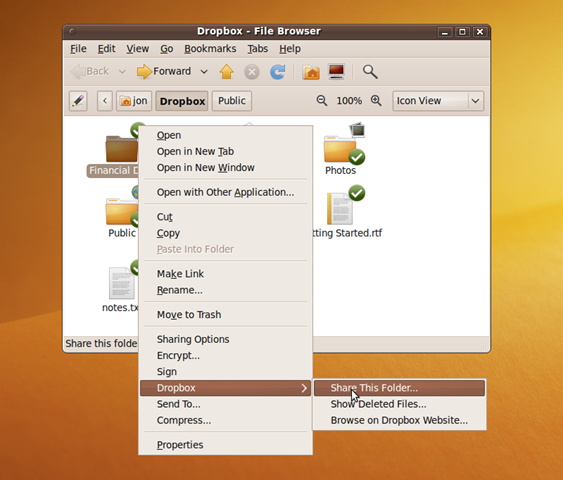Image resolution: width=563 pixels, height=480 pixels.
Task: Click the path bar left scroll arrow
Action: click(105, 101)
